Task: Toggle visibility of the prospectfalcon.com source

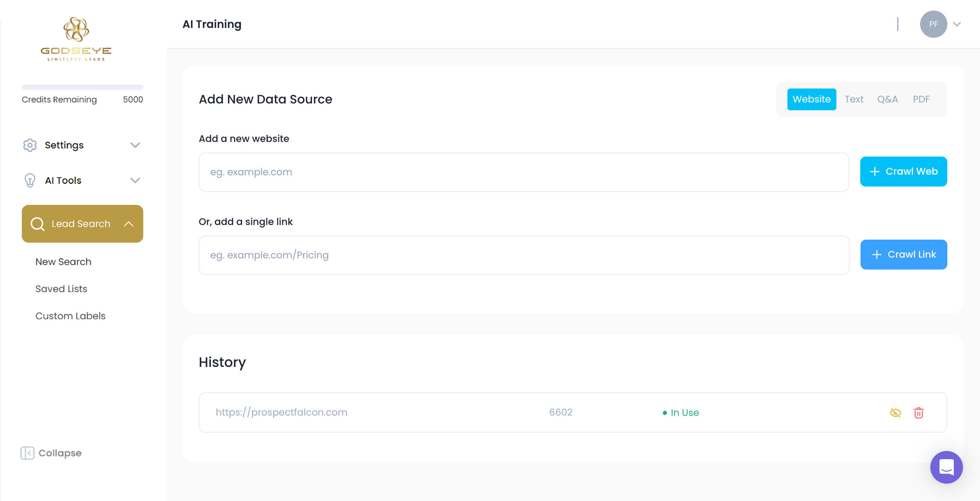Action: [895, 413]
